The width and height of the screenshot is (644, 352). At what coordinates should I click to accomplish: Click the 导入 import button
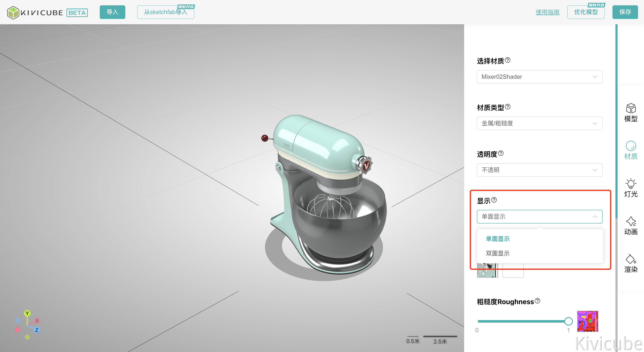pyautogui.click(x=112, y=12)
